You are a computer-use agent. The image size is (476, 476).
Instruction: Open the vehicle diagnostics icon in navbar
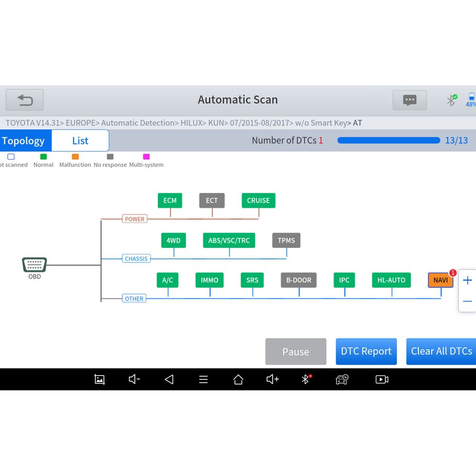tap(342, 379)
